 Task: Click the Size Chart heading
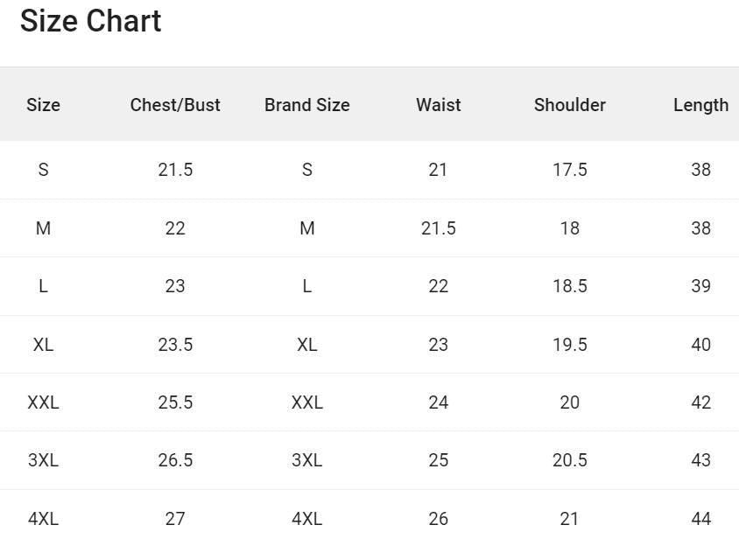(90, 21)
